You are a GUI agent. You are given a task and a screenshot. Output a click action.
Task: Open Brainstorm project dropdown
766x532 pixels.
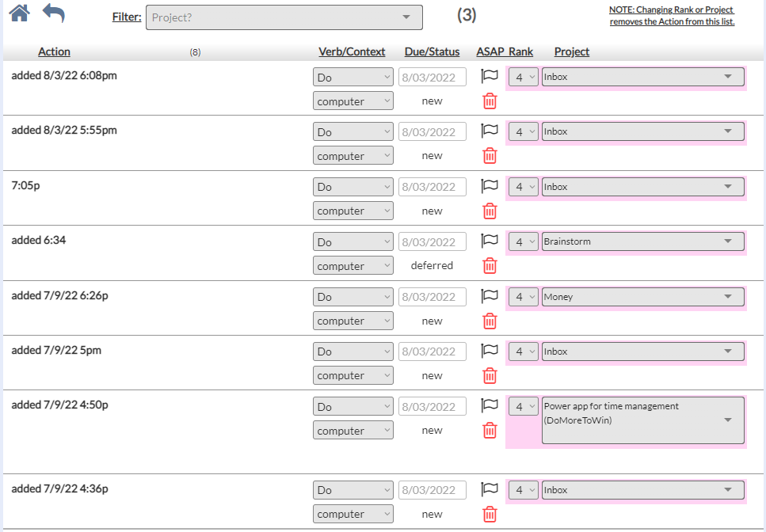[x=642, y=241]
